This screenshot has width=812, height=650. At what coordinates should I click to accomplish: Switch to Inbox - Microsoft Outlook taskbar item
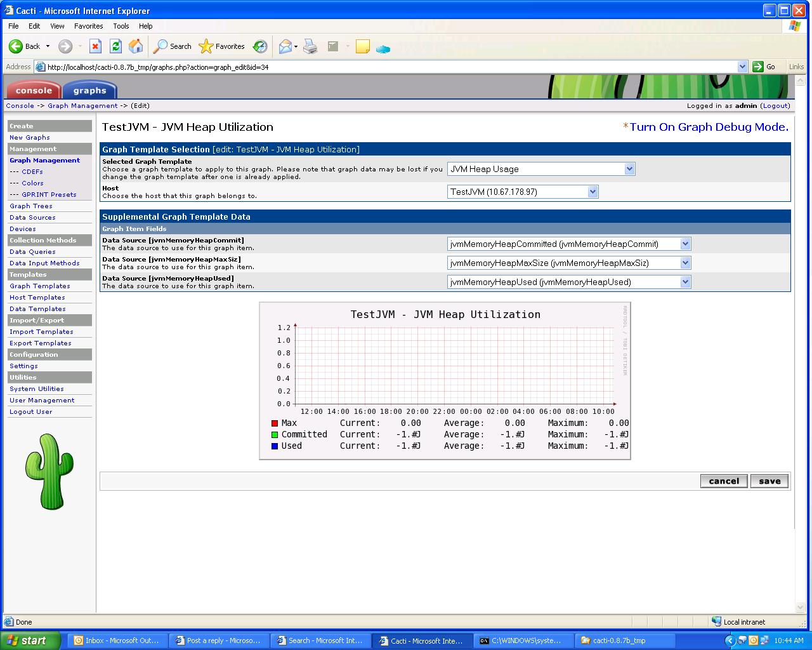pos(118,640)
